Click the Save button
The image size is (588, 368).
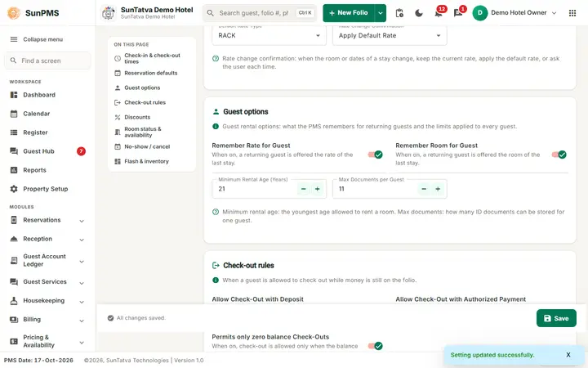pyautogui.click(x=556, y=318)
